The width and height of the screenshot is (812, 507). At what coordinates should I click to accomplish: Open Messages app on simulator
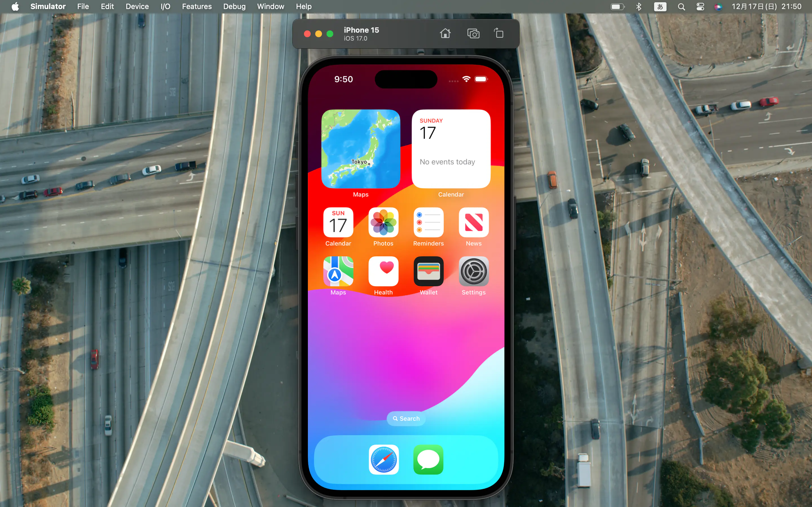pos(429,460)
